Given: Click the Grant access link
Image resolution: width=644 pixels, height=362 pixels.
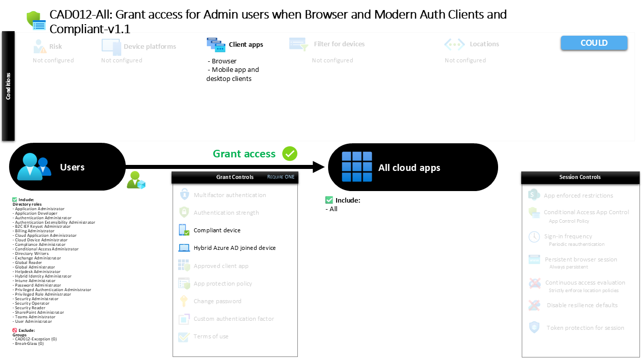Looking at the screenshot, I should pos(245,154).
